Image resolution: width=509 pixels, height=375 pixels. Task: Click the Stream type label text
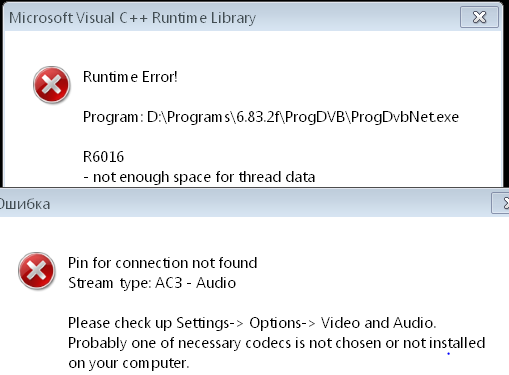[109, 283]
